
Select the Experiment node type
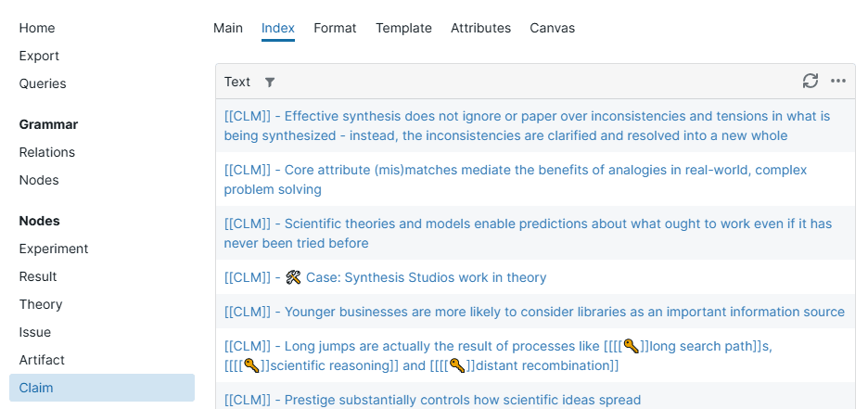tap(54, 249)
